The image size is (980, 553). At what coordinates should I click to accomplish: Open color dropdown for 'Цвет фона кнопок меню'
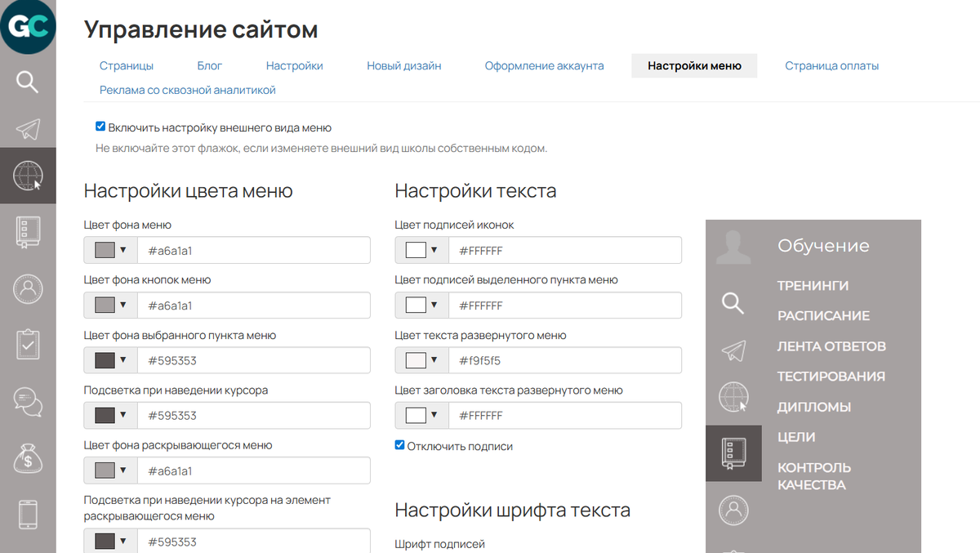(x=110, y=305)
